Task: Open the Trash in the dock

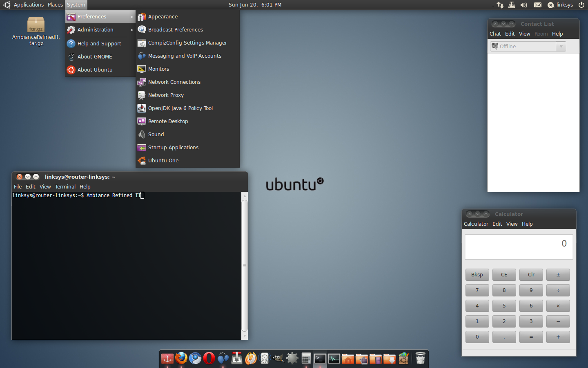Action: (420, 359)
